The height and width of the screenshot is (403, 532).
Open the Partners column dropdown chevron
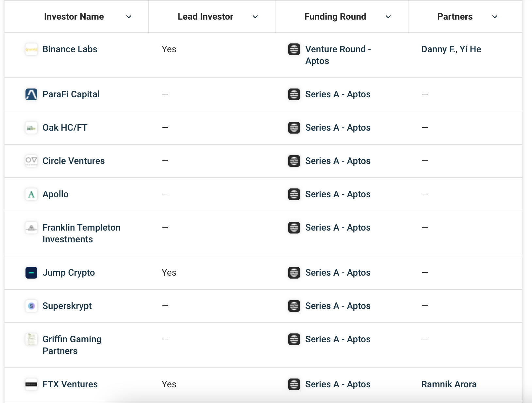[495, 17]
